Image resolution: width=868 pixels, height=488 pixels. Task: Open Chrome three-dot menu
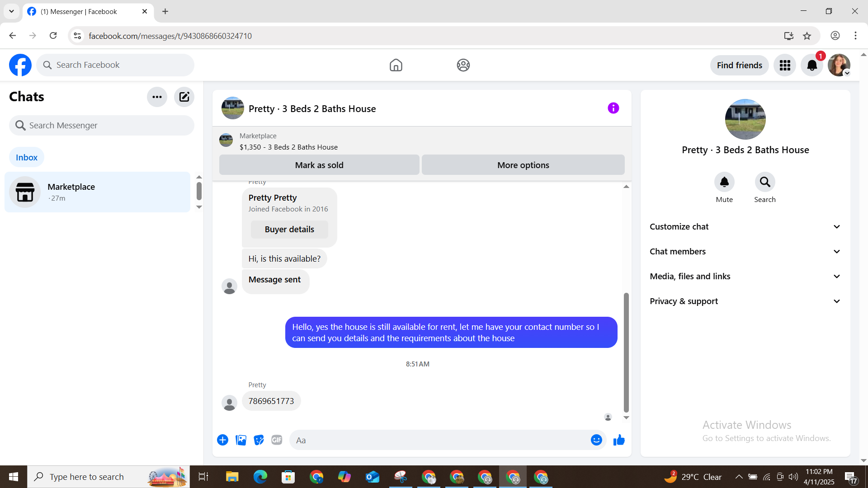coord(855,36)
